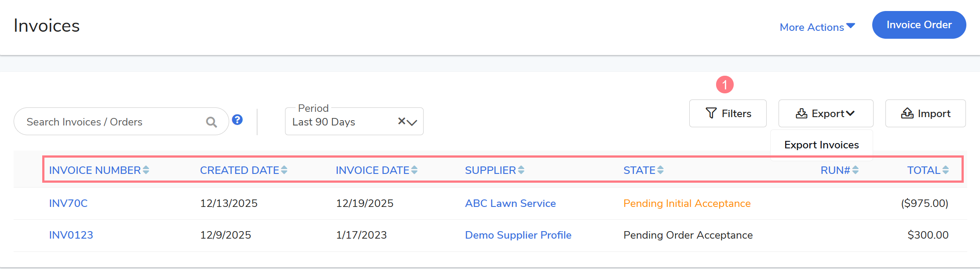Click the search magnifier icon
Image resolution: width=980 pixels, height=269 pixels.
pyautogui.click(x=212, y=122)
